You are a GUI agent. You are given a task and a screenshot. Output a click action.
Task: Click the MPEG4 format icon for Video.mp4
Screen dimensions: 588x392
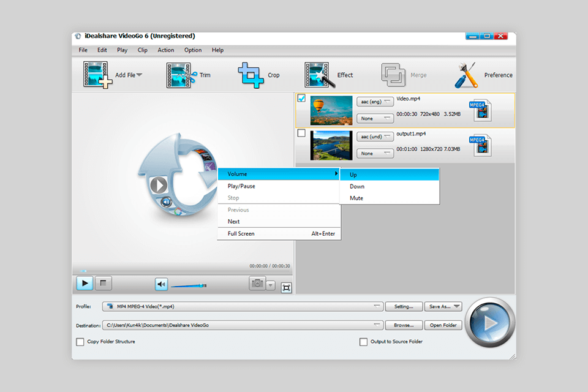pyautogui.click(x=480, y=111)
